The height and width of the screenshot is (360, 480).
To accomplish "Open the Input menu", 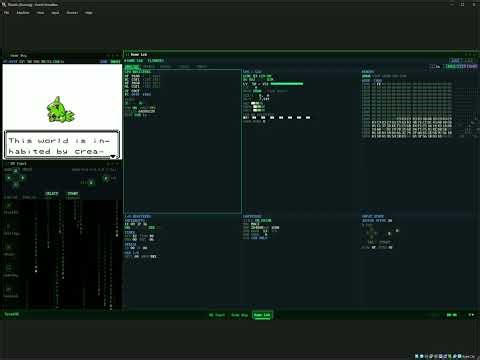I will [55, 13].
